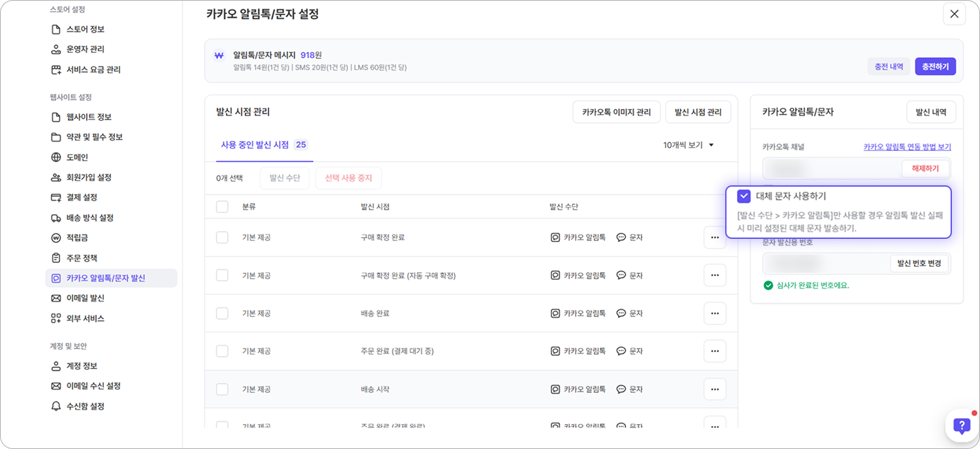Click the 약관 및 필수 정보 folder icon

click(x=56, y=137)
